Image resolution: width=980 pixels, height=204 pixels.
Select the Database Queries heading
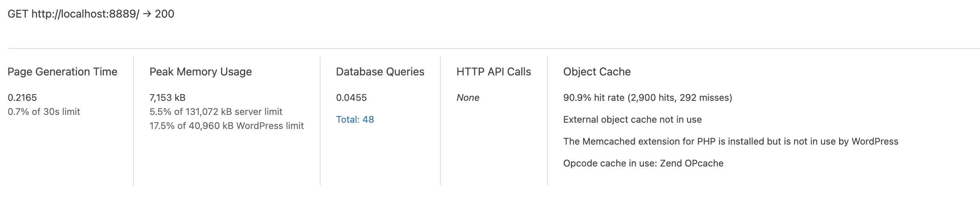pyautogui.click(x=380, y=72)
